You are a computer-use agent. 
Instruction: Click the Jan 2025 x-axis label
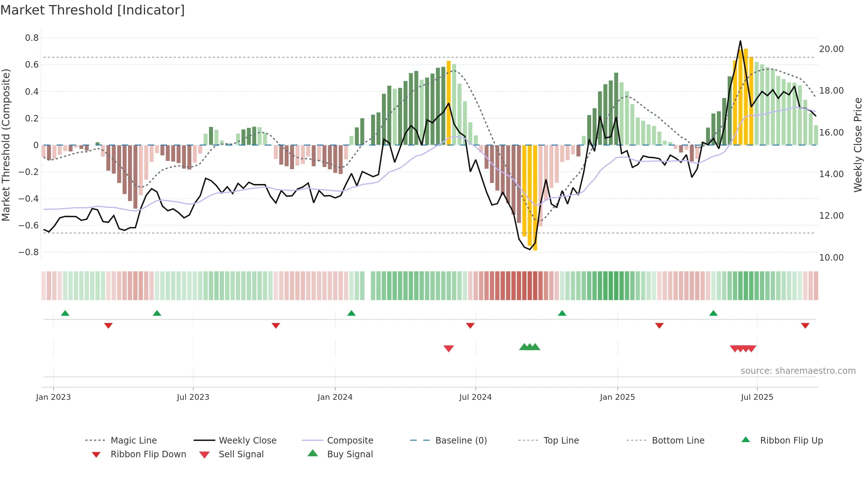pos(618,397)
